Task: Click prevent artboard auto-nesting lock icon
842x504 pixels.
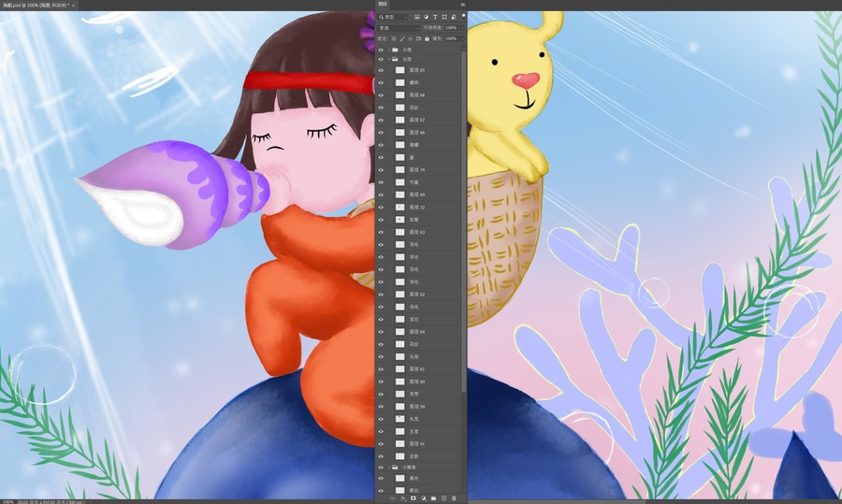Action: [418, 38]
